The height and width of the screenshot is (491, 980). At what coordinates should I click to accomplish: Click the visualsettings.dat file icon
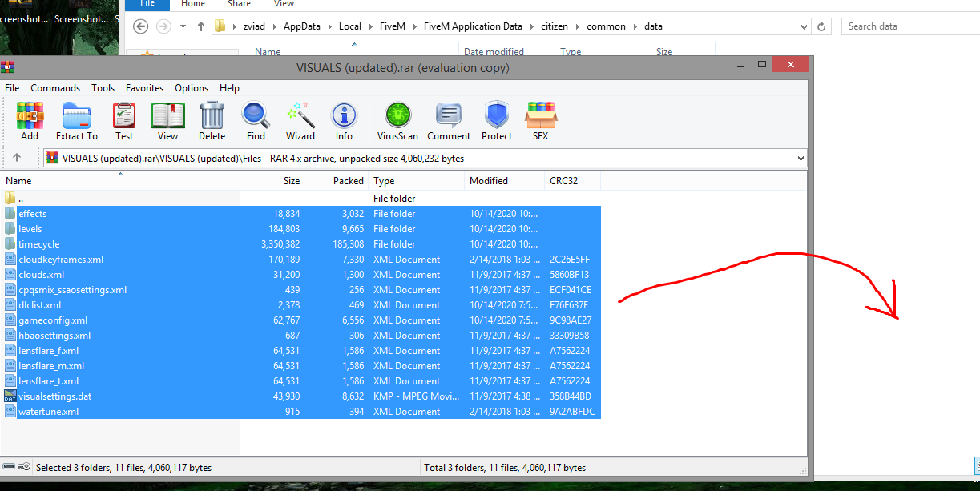pos(10,396)
